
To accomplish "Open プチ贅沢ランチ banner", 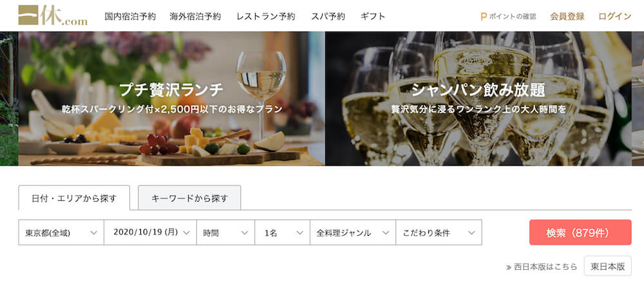I will [172, 99].
